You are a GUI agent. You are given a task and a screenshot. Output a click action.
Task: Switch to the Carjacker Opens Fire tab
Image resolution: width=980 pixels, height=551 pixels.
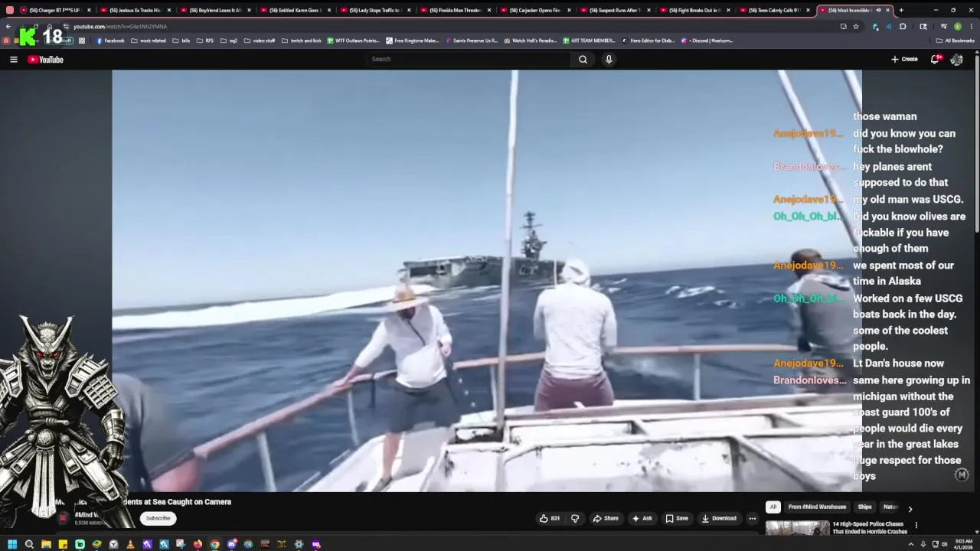[534, 10]
